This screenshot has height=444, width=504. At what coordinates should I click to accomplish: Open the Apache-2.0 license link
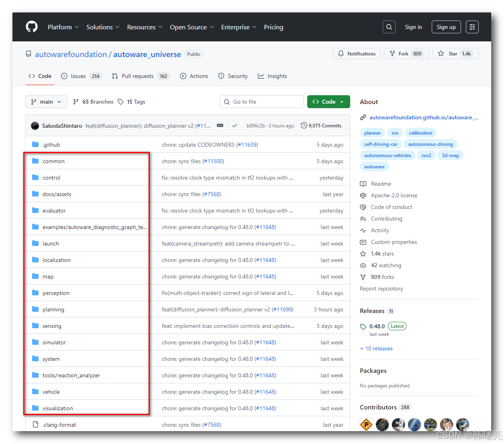[394, 195]
